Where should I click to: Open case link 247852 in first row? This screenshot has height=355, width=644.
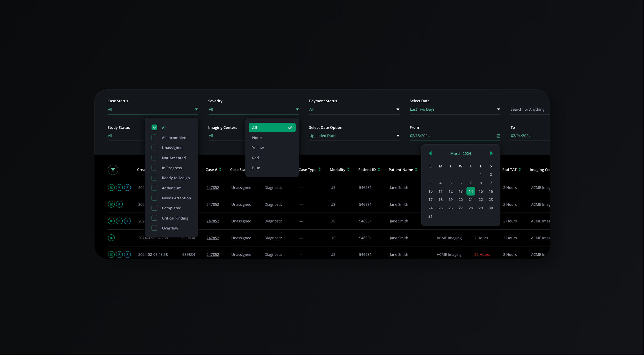click(213, 188)
